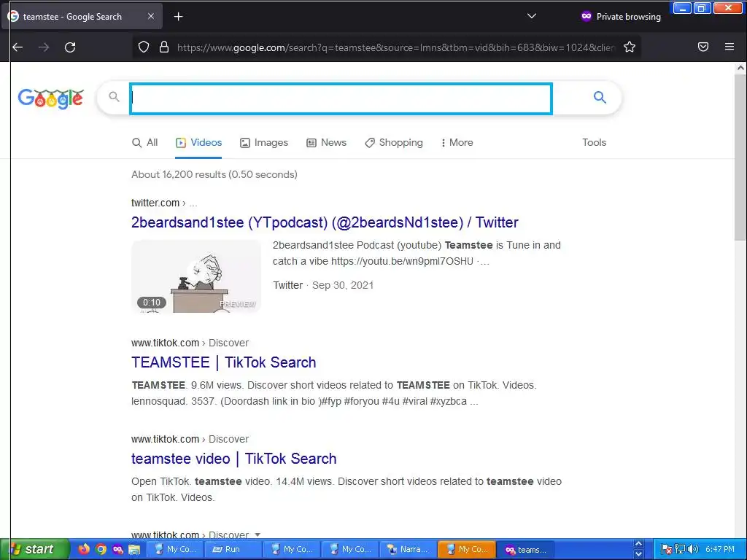Open the Firefox hamburger menu
Viewport: 747px width, 560px height.
[x=729, y=47]
